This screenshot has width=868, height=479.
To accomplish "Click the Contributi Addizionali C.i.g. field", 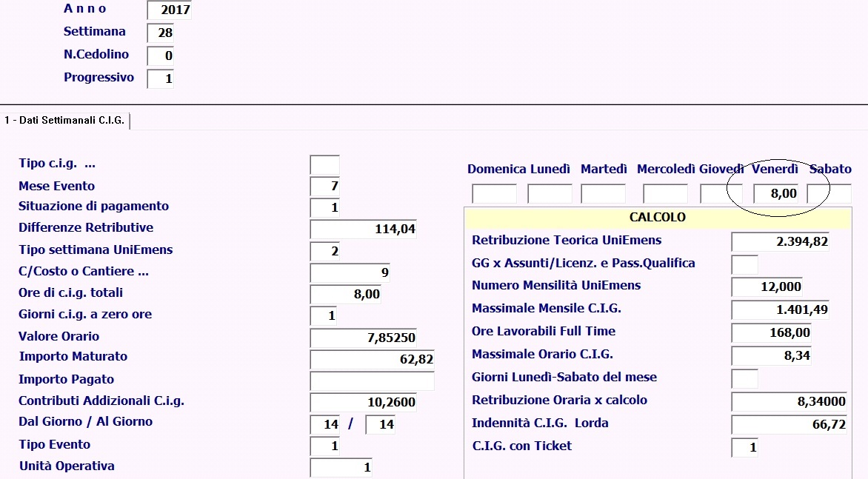I will click(363, 403).
